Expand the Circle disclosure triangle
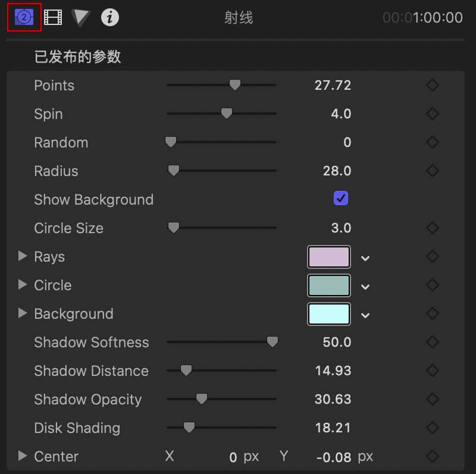Image resolution: width=476 pixels, height=474 pixels. click(x=23, y=285)
